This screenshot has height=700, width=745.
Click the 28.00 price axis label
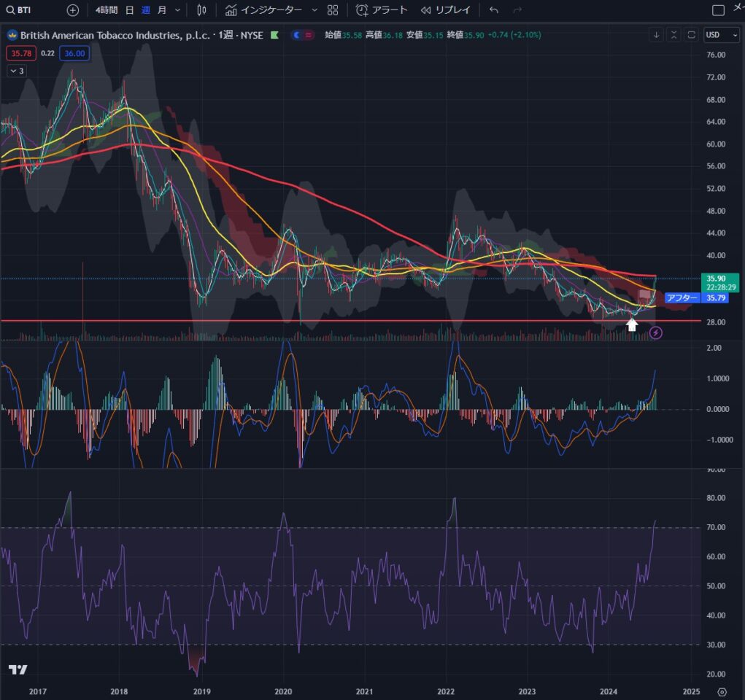point(716,322)
